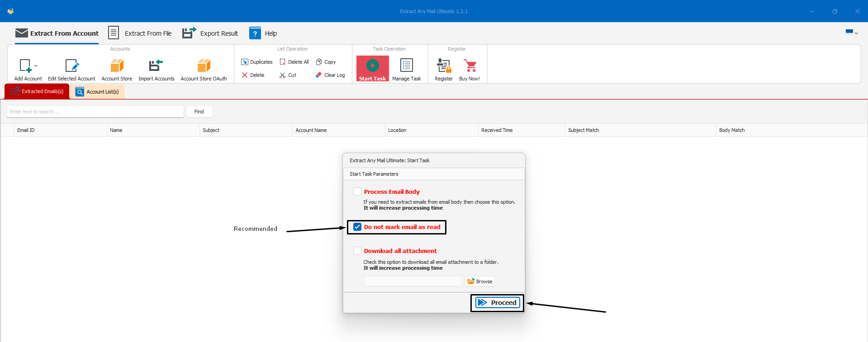
Task: Click the Proceed button
Action: pos(497,303)
